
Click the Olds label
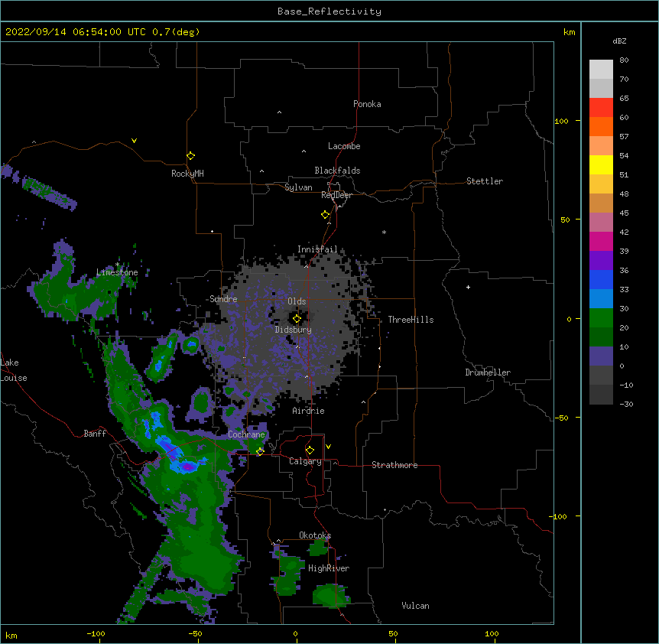[x=297, y=301]
